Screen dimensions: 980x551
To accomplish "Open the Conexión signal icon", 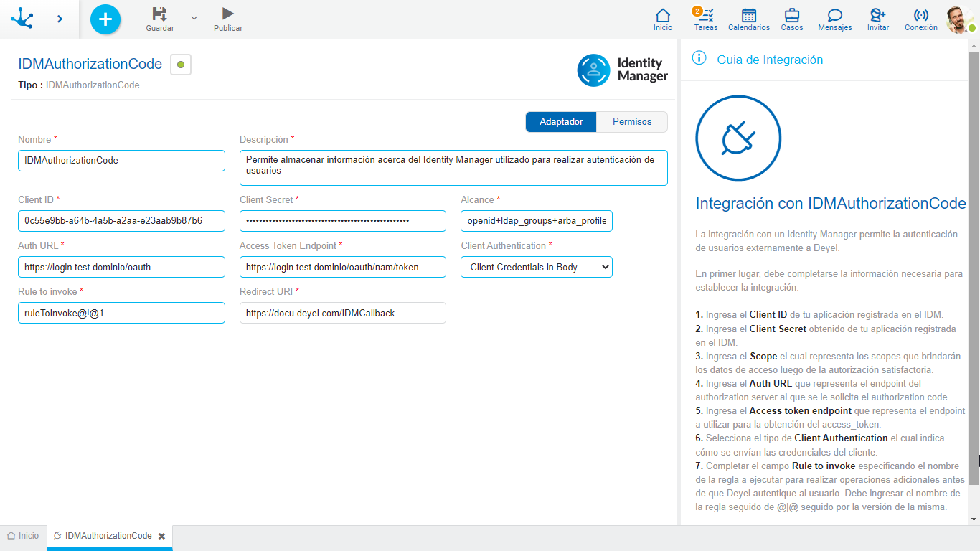I will [921, 15].
